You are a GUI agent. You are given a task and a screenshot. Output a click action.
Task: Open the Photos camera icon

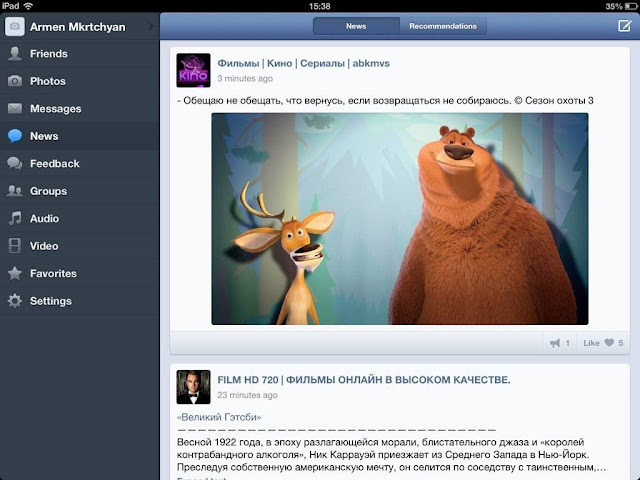tap(15, 80)
